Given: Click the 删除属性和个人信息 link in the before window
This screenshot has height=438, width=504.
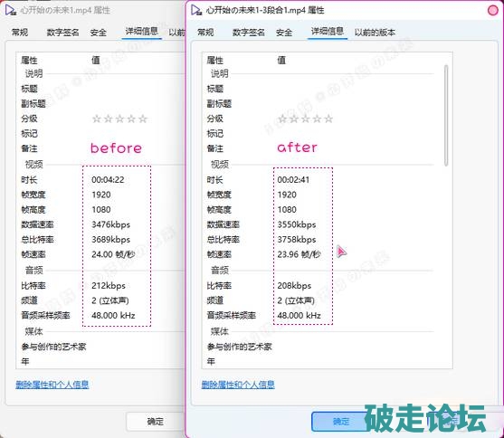Looking at the screenshot, I should tap(52, 385).
